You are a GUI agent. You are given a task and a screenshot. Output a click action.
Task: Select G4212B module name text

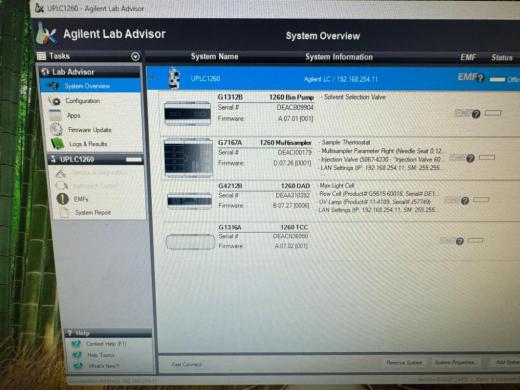click(x=230, y=186)
